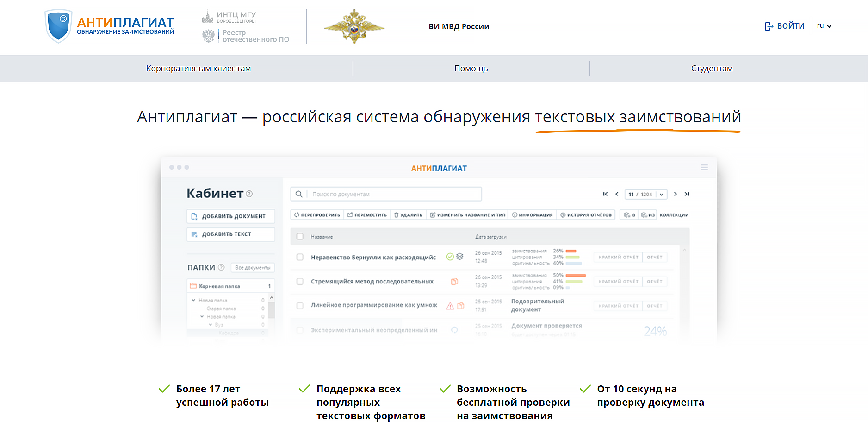Image resolution: width=868 pixels, height=422 pixels.
Task: Click the hamburger menu icon in the cabinet preview
Action: point(704,167)
